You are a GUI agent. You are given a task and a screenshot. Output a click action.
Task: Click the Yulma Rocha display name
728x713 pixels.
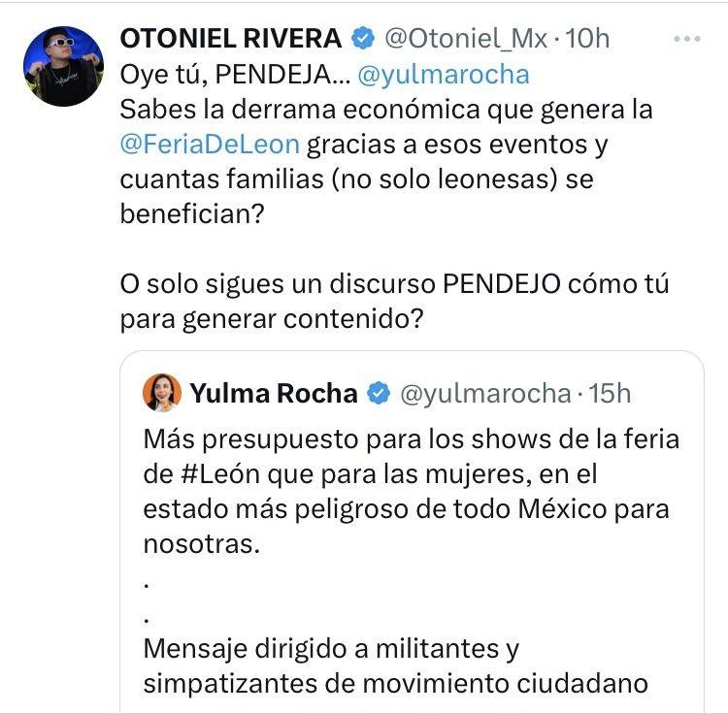pos(274,393)
